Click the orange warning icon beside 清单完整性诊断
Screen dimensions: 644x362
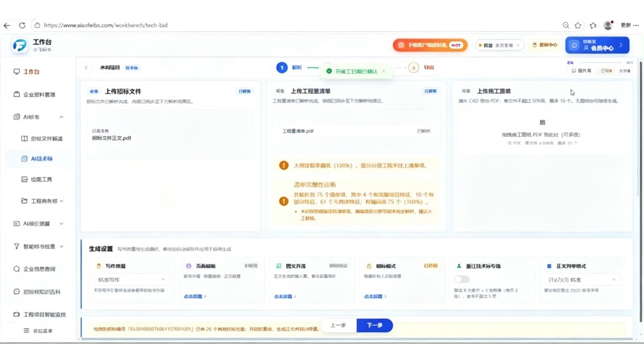coord(284,201)
